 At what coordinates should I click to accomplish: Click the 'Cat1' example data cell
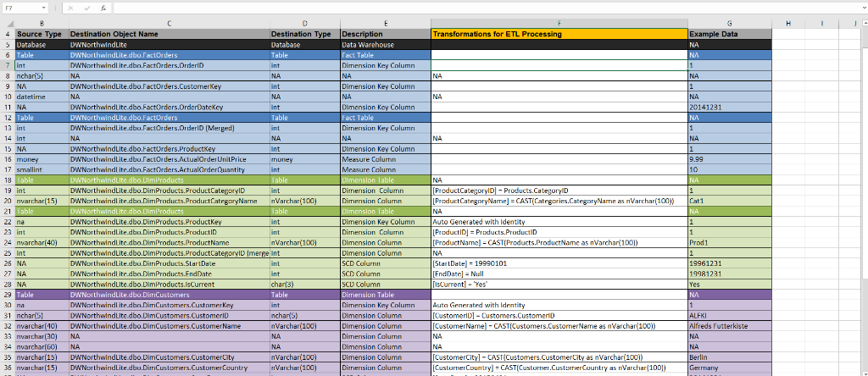[730, 202]
